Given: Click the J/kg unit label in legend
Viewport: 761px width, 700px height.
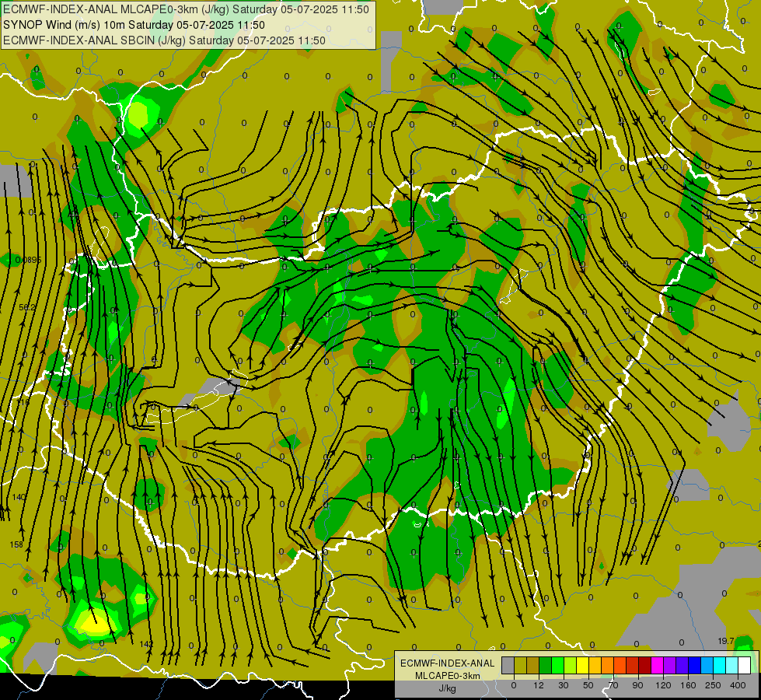Looking at the screenshot, I should tap(448, 688).
